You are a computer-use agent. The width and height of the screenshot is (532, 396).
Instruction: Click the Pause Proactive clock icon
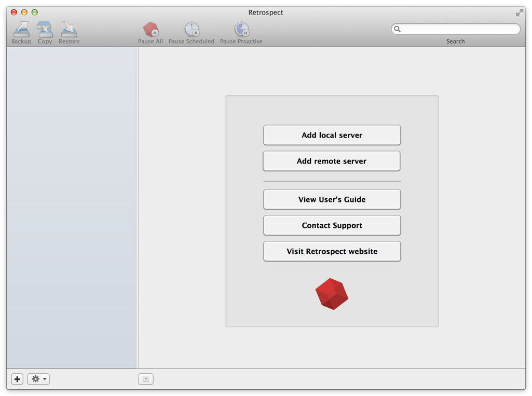pos(241,29)
